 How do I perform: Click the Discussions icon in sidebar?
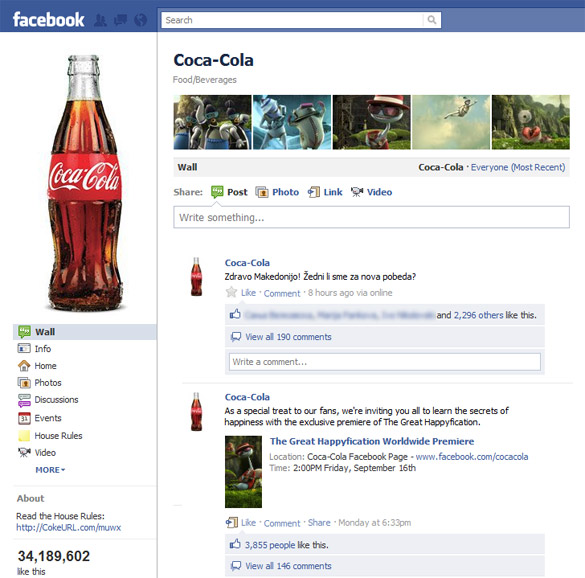tap(24, 400)
